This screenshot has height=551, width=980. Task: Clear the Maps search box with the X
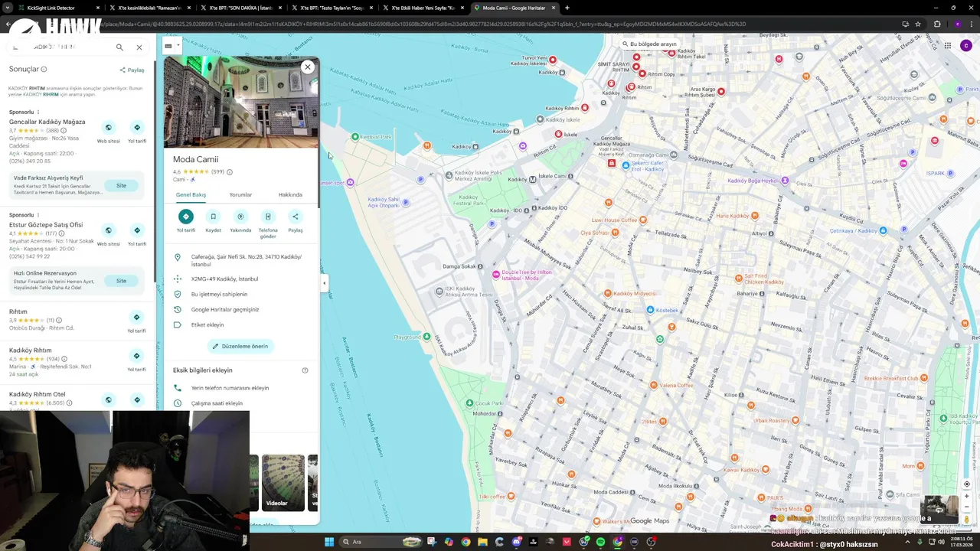pyautogui.click(x=139, y=47)
